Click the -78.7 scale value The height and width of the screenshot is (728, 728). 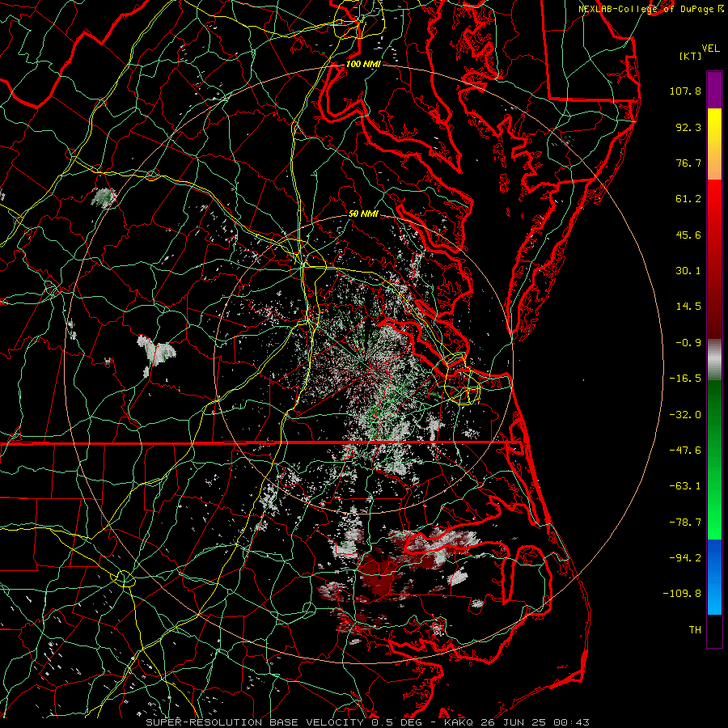tap(685, 523)
